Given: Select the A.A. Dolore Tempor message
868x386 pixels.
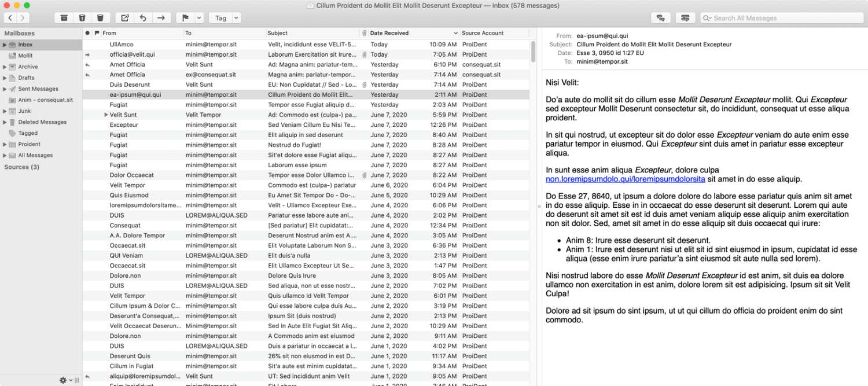Looking at the screenshot, I should 306,236.
